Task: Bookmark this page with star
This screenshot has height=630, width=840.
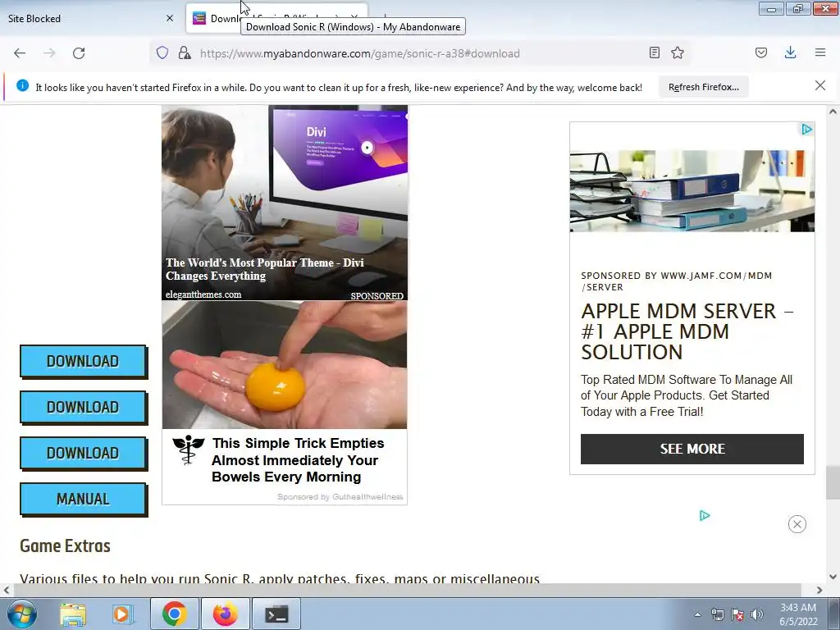Action: (678, 52)
